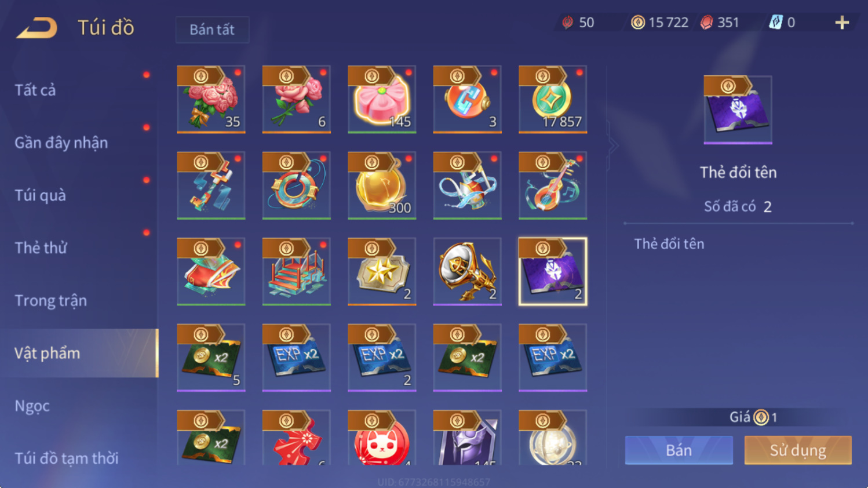Add currency with the plus icon

click(x=842, y=23)
